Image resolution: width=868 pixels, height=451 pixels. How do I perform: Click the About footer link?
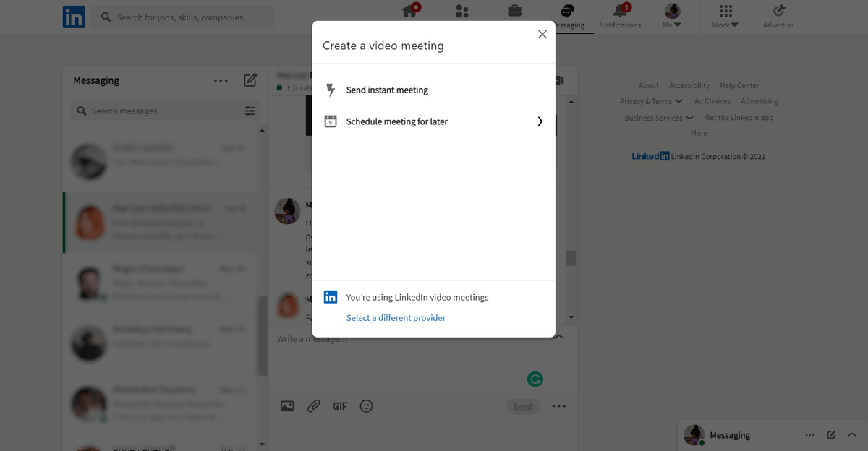[649, 85]
